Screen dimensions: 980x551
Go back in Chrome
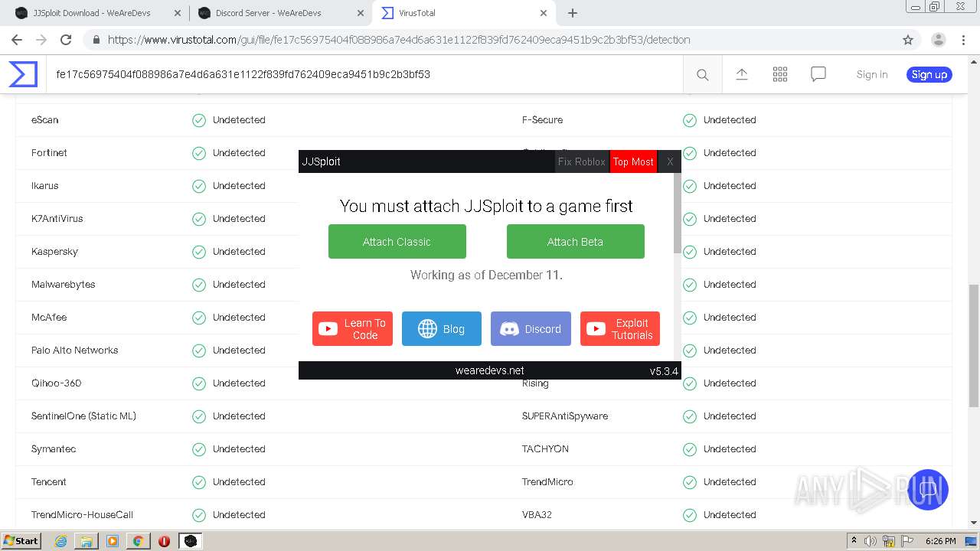click(17, 40)
